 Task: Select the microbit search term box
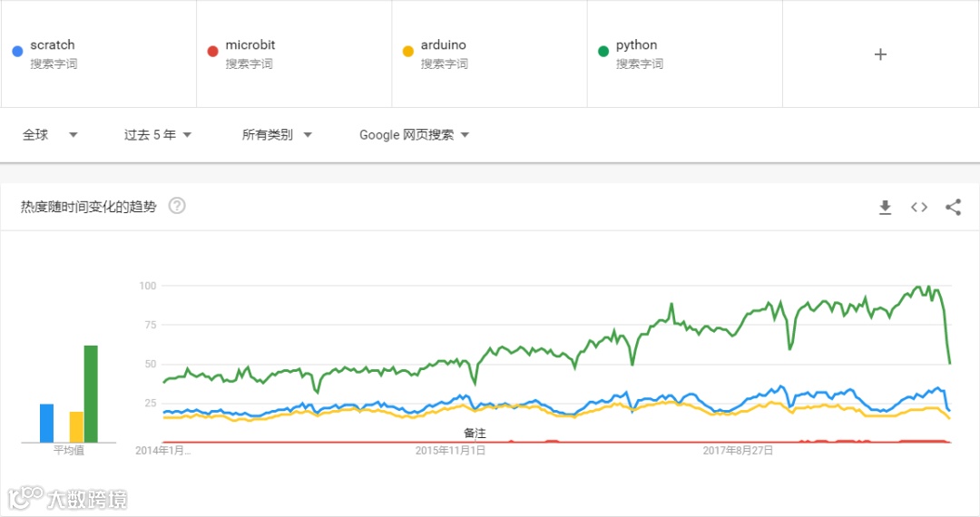click(x=294, y=54)
